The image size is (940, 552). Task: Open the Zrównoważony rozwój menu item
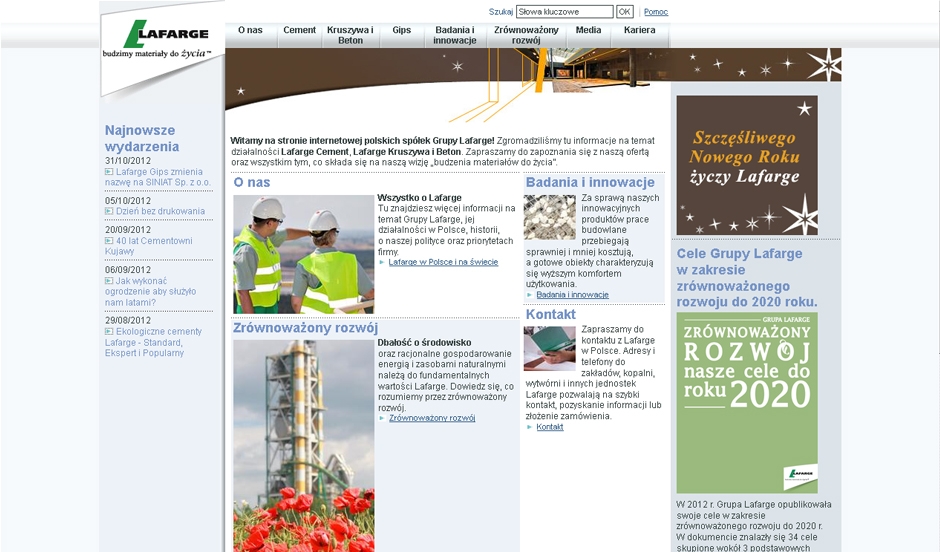click(526, 35)
